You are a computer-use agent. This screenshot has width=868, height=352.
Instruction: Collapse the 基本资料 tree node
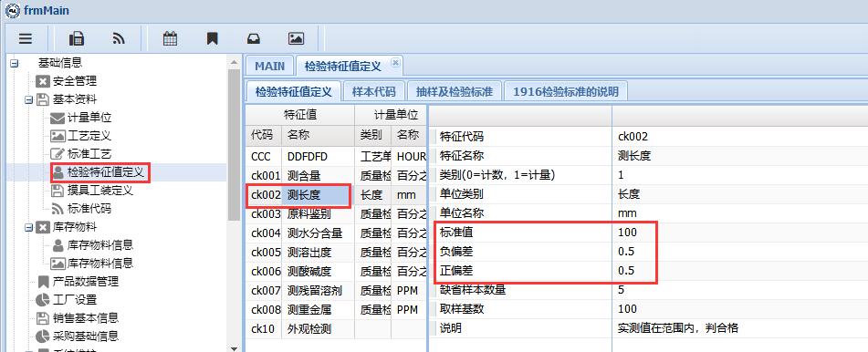point(28,100)
